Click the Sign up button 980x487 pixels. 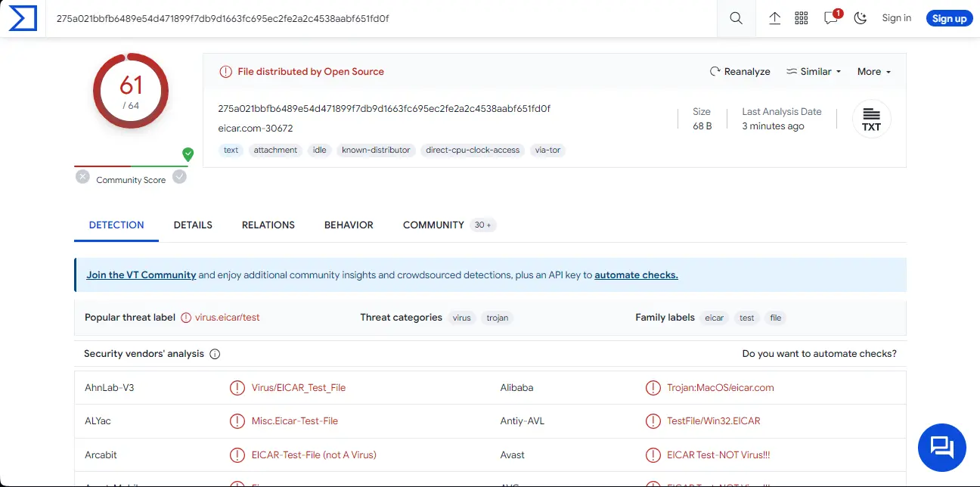click(949, 18)
